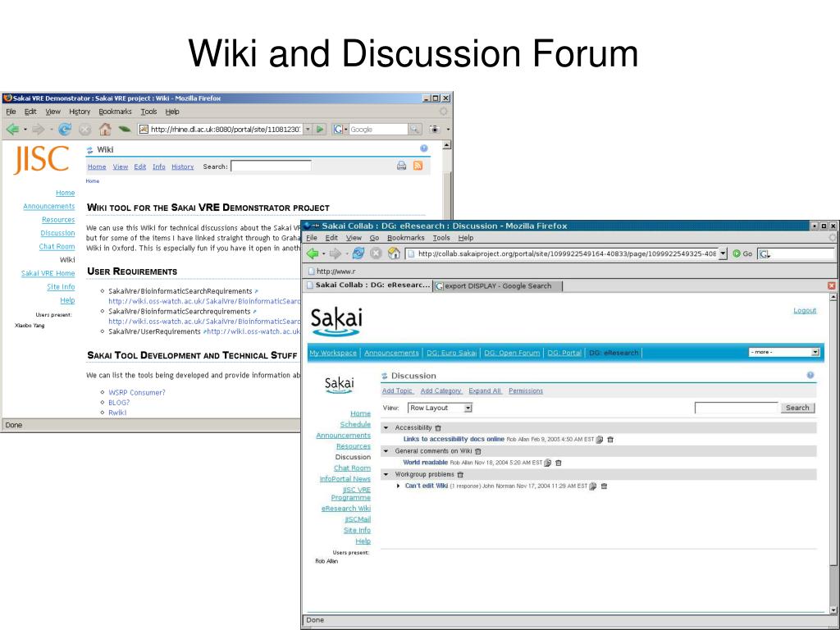This screenshot has width=840, height=630.
Task: Click http://www.r bookmark in bookmarks toolbar
Action: coord(331,272)
